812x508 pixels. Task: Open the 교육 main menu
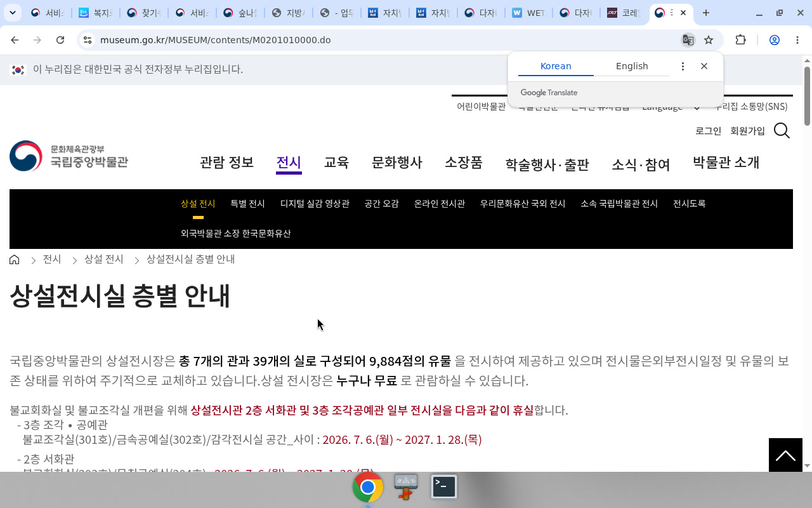point(336,163)
